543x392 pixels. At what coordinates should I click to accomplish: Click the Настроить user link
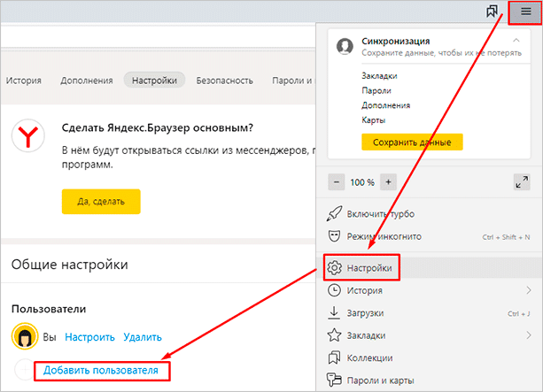89,336
